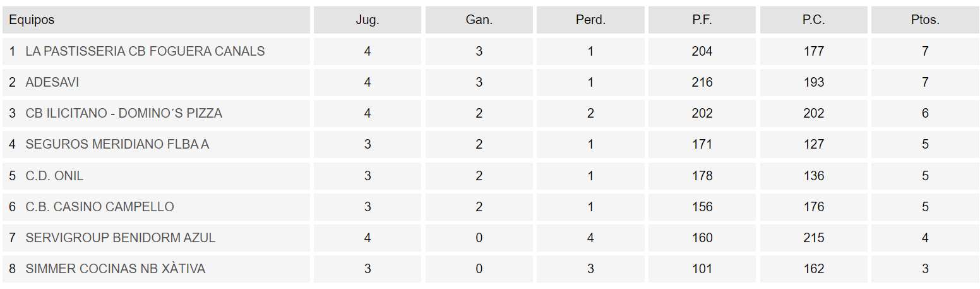Click the Ptos. column header
Image resolution: width=980 pixels, height=289 pixels.
pos(925,20)
